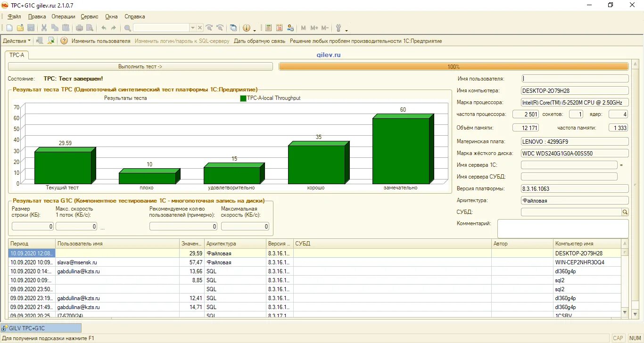
Task: Select the value cell 13,66
Action: pos(192,271)
